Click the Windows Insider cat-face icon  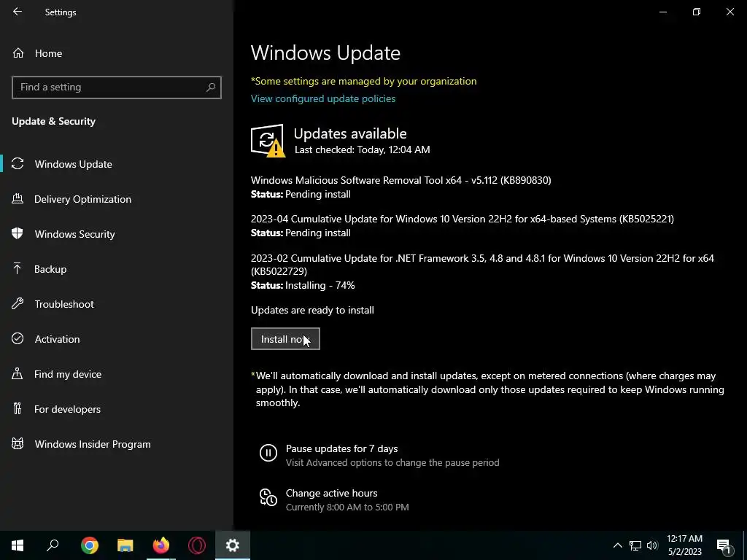pos(18,444)
